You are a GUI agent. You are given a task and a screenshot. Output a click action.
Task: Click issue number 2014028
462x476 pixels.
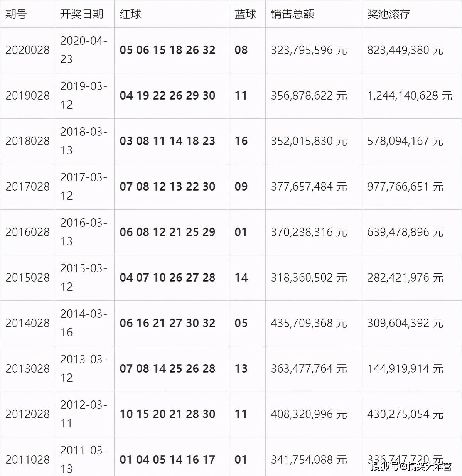pos(27,323)
